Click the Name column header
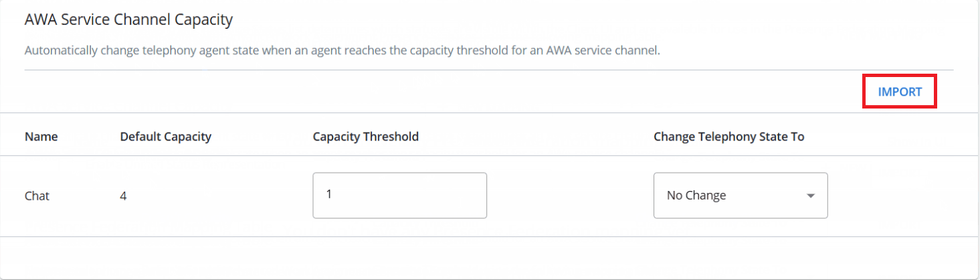 pos(41,137)
